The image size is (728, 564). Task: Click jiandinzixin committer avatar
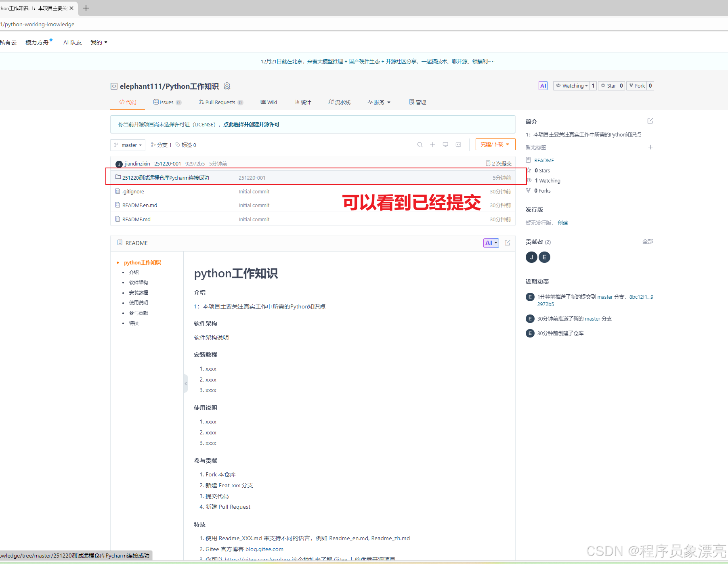pos(119,164)
